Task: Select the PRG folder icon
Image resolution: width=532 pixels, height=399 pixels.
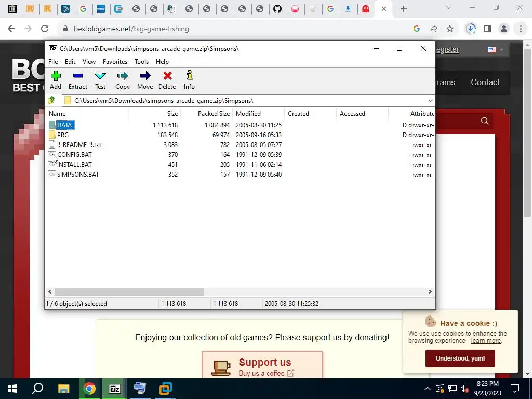Action: click(x=52, y=135)
